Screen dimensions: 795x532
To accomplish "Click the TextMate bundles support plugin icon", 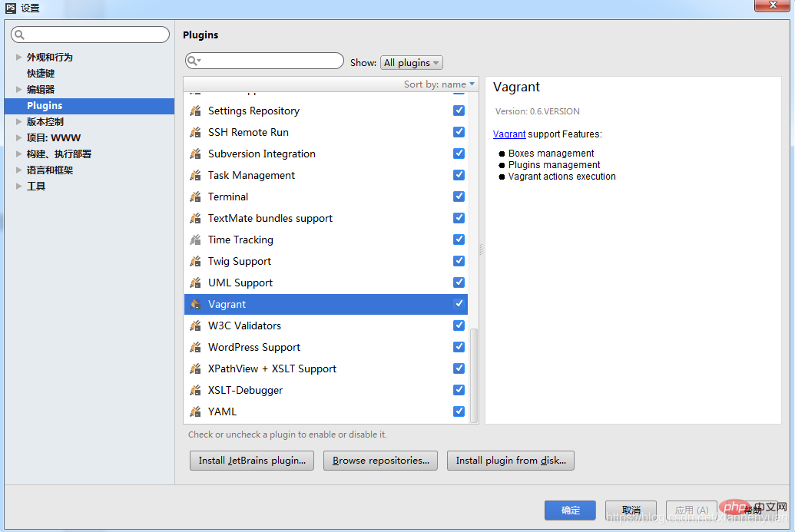I will (x=195, y=218).
